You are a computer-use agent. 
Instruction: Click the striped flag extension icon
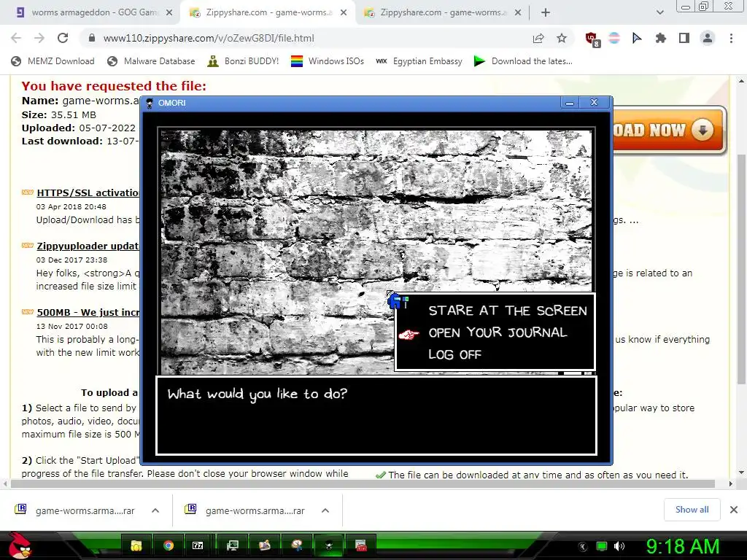pyautogui.click(x=614, y=38)
